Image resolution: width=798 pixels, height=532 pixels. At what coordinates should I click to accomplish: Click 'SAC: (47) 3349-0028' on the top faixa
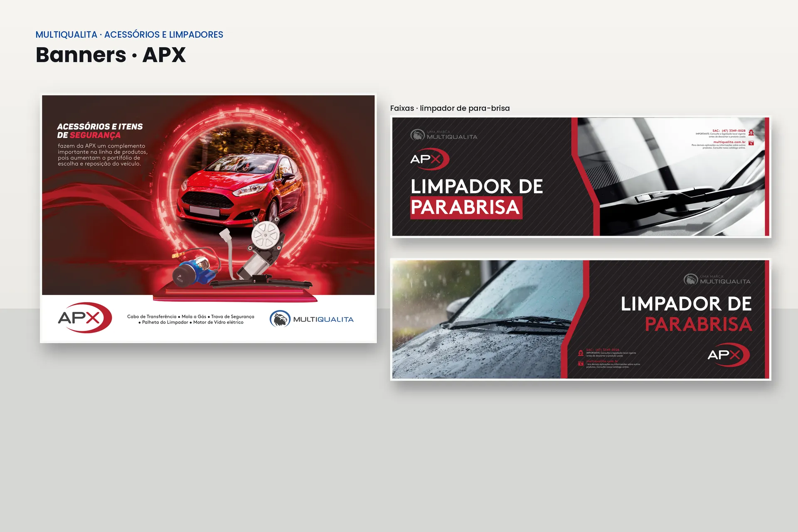click(x=729, y=131)
